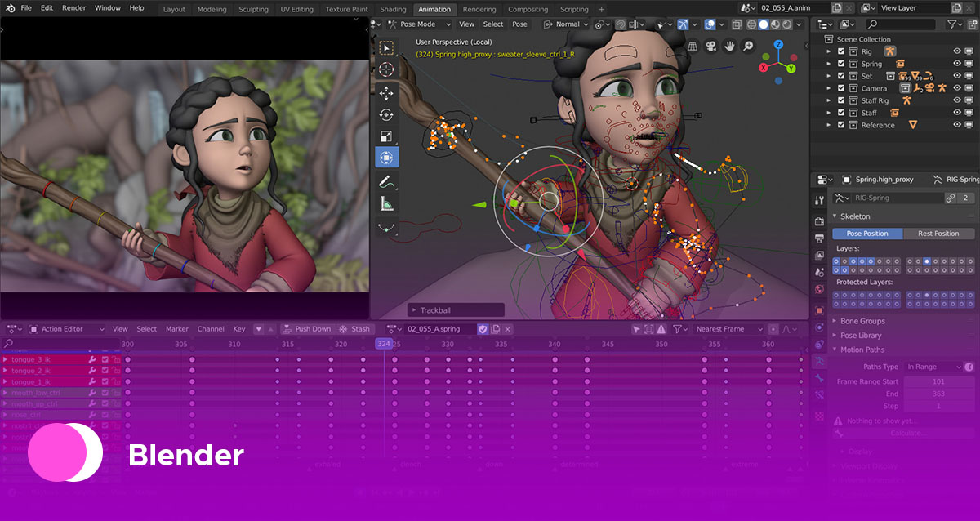Uncheck the Reference collection checkbox
This screenshot has height=521, width=980.
tap(840, 125)
